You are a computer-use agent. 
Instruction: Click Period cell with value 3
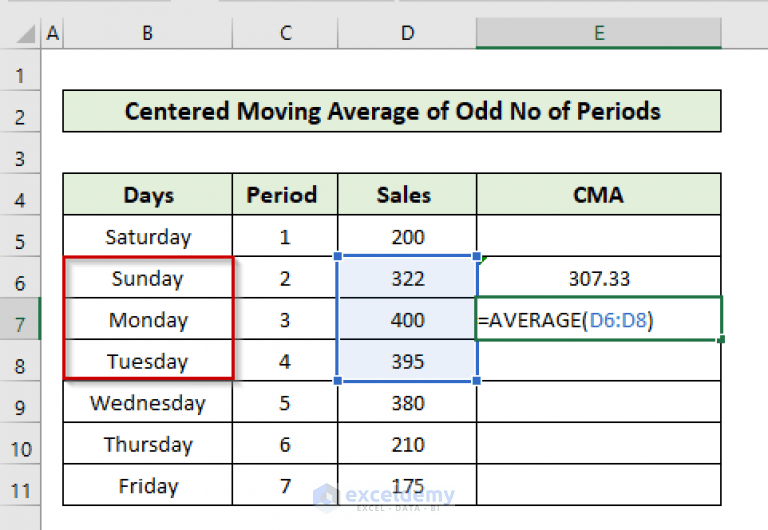pos(285,319)
